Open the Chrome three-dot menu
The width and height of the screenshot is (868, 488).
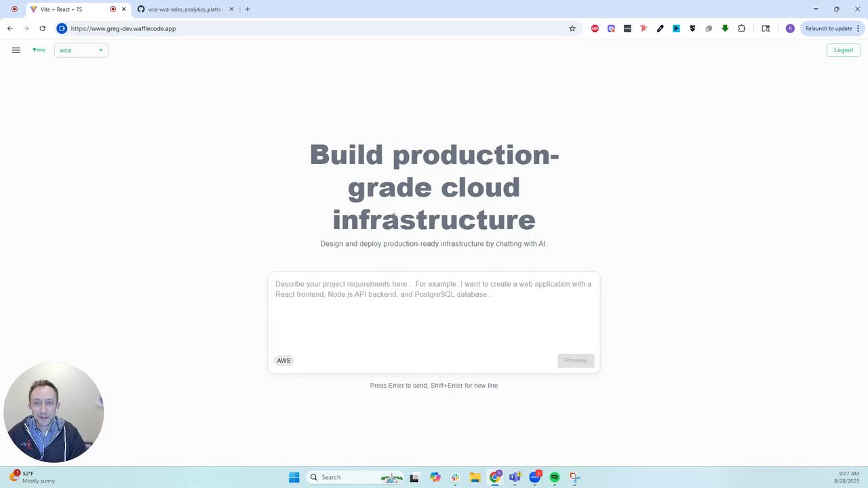point(859,28)
